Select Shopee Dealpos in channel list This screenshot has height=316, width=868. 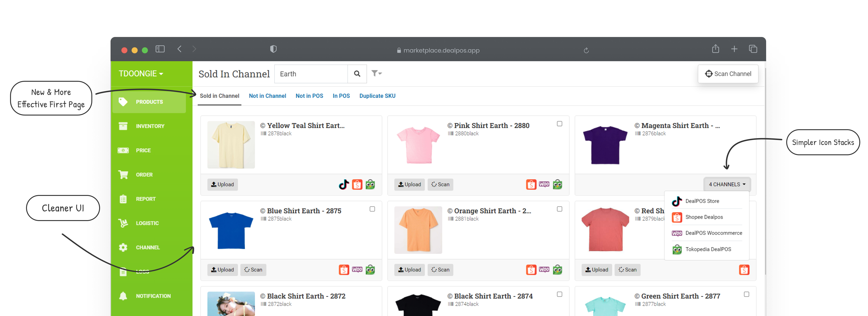point(707,217)
